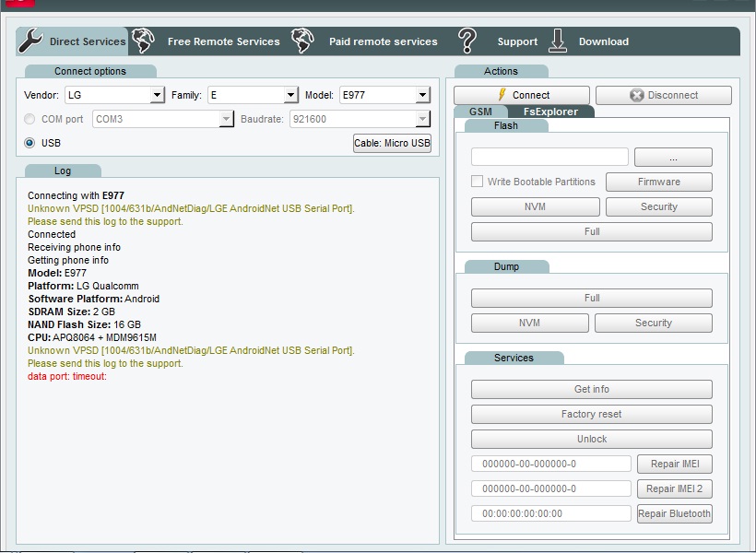The image size is (756, 553).
Task: Click the Repair Bluetooth button
Action: click(675, 513)
